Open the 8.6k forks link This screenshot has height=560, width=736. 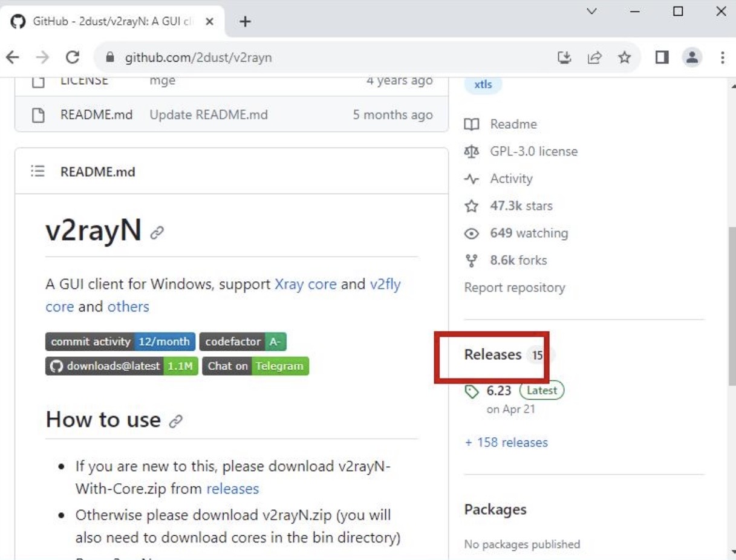click(x=518, y=260)
